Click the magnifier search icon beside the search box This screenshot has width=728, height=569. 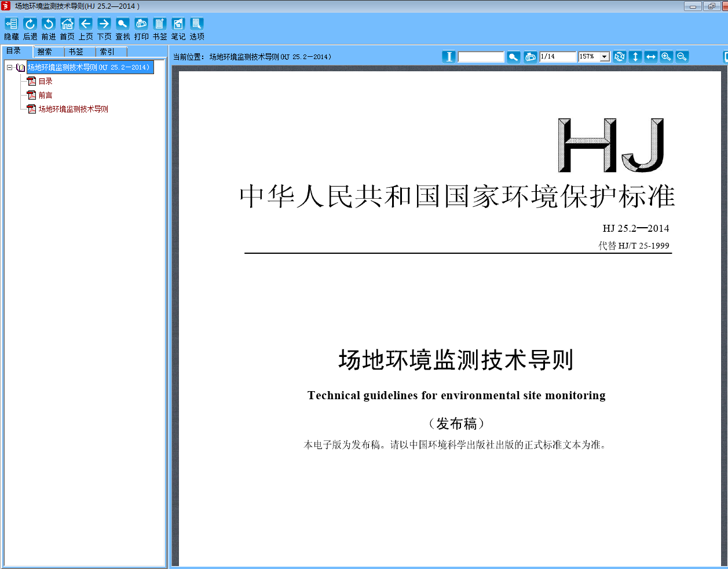[514, 56]
